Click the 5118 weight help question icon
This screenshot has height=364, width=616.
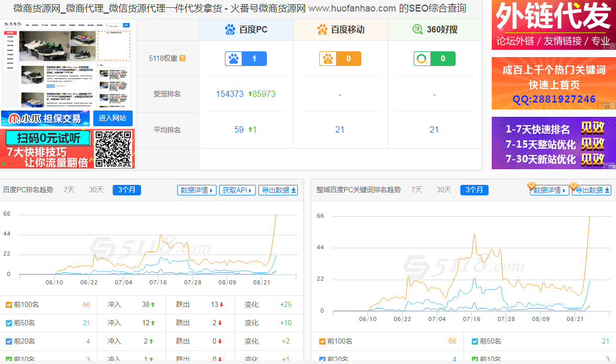tap(182, 58)
